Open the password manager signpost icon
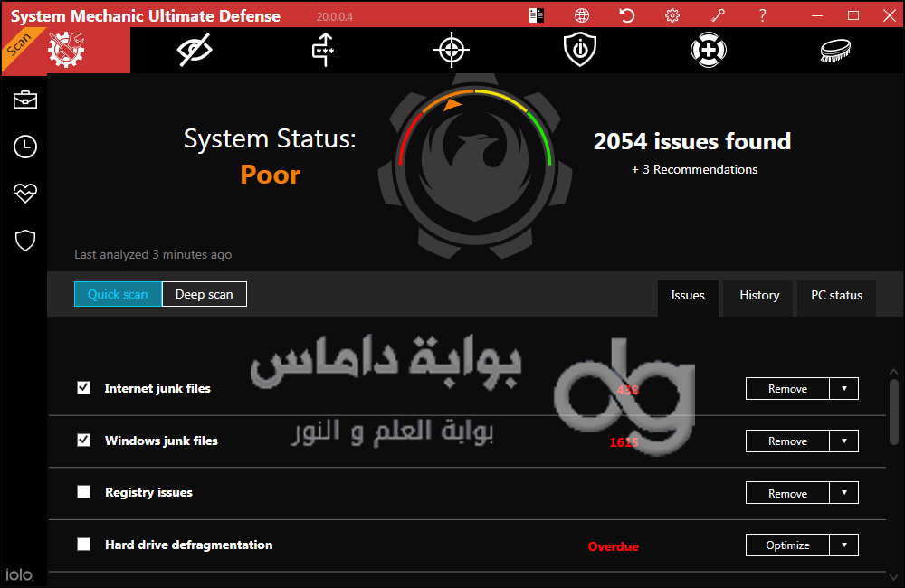The image size is (905, 588). click(323, 50)
